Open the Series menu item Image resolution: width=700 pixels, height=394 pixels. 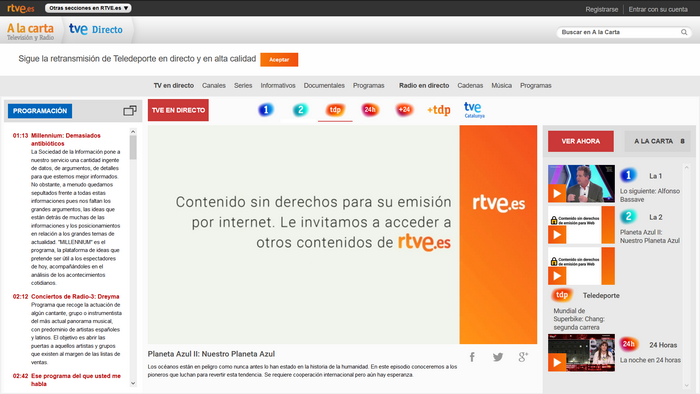(243, 85)
